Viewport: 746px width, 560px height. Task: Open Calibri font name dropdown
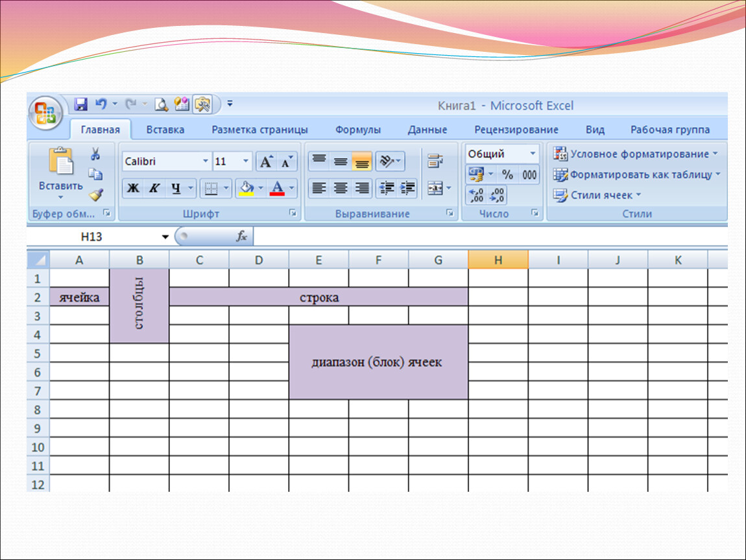coord(206,161)
